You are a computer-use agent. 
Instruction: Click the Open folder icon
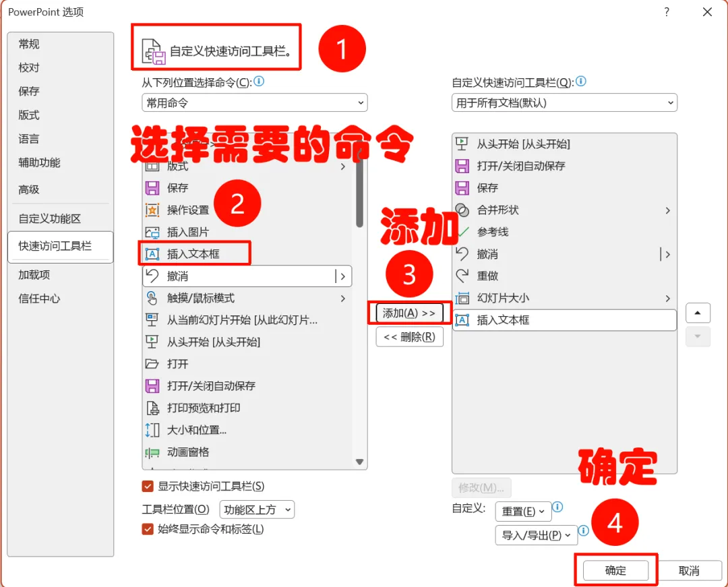152,364
